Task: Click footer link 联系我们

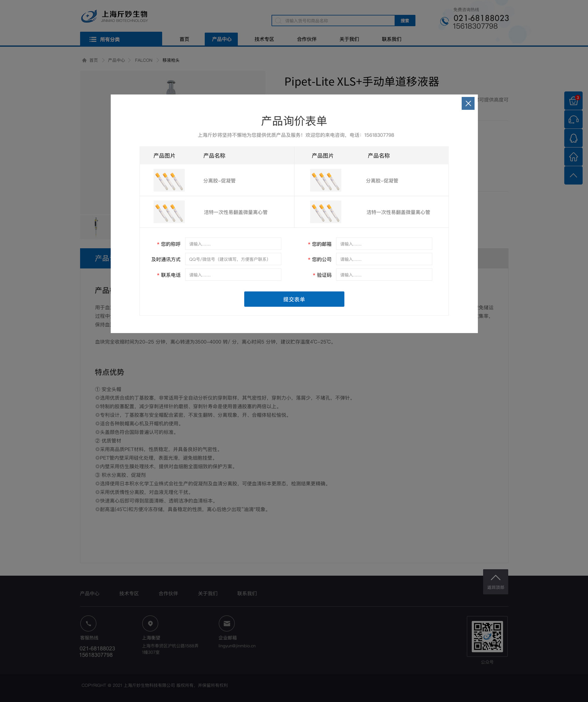Action: [247, 594]
